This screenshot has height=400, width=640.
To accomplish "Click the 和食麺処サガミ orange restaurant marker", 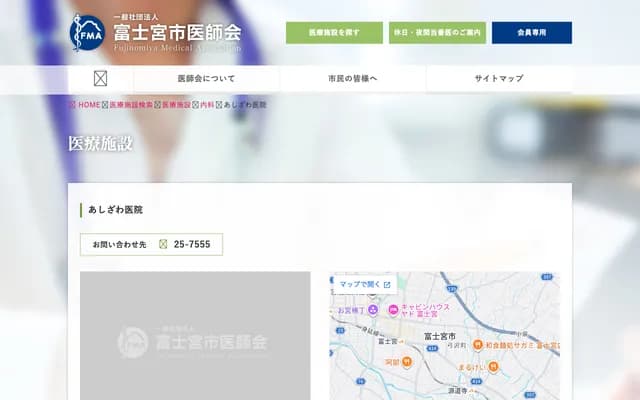I will coord(477,343).
